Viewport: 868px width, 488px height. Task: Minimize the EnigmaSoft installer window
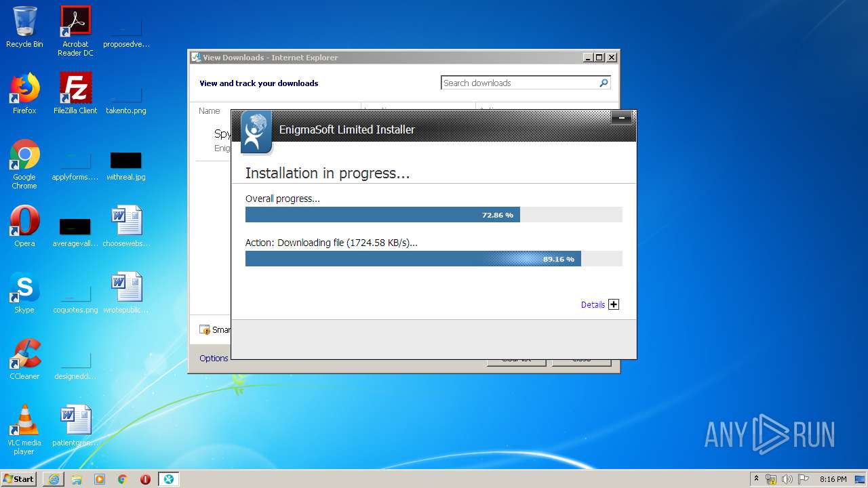coord(621,118)
